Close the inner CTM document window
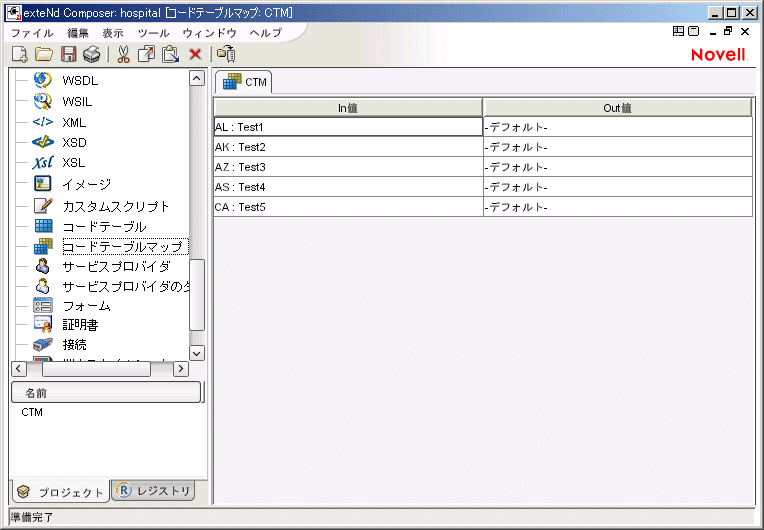This screenshot has width=764, height=530. coord(745,31)
